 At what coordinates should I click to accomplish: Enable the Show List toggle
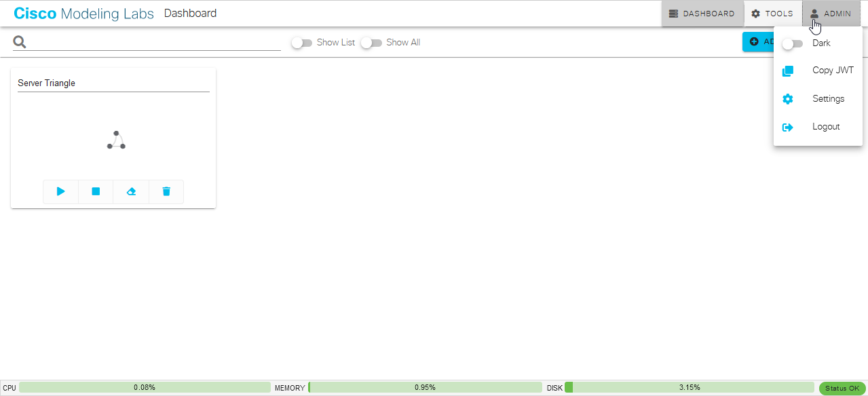302,42
